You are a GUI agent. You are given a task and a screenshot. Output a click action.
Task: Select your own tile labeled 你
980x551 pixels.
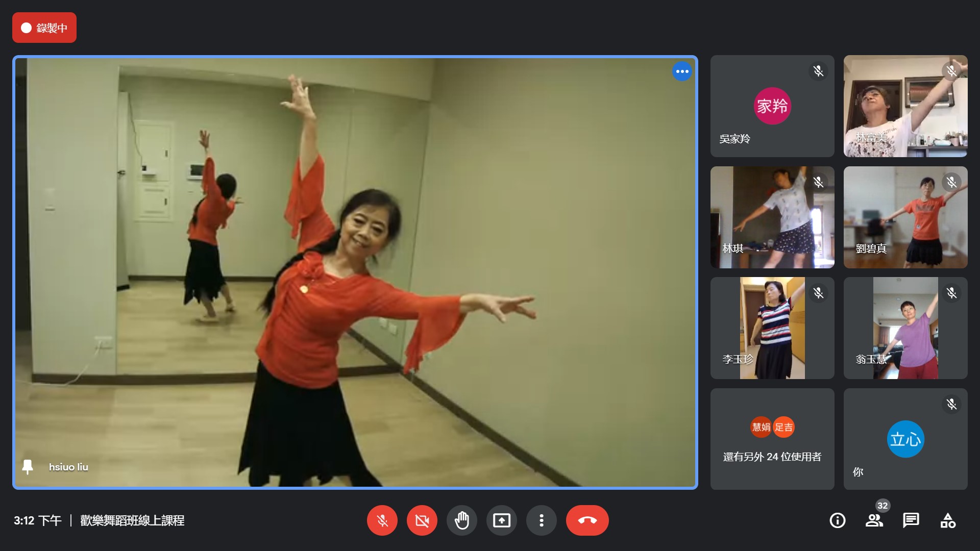[x=905, y=439]
